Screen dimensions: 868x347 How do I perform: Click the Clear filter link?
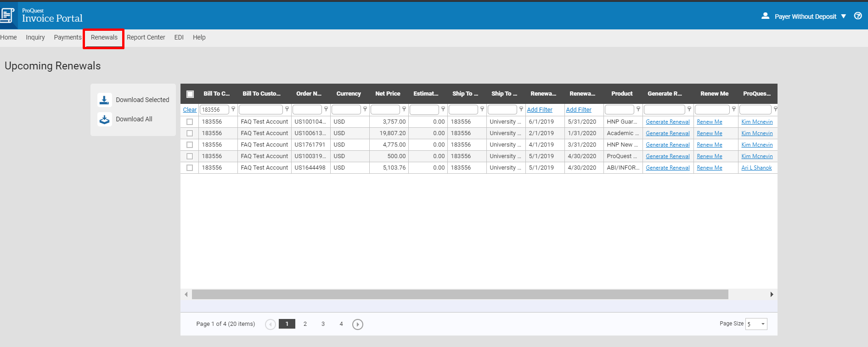click(x=190, y=110)
